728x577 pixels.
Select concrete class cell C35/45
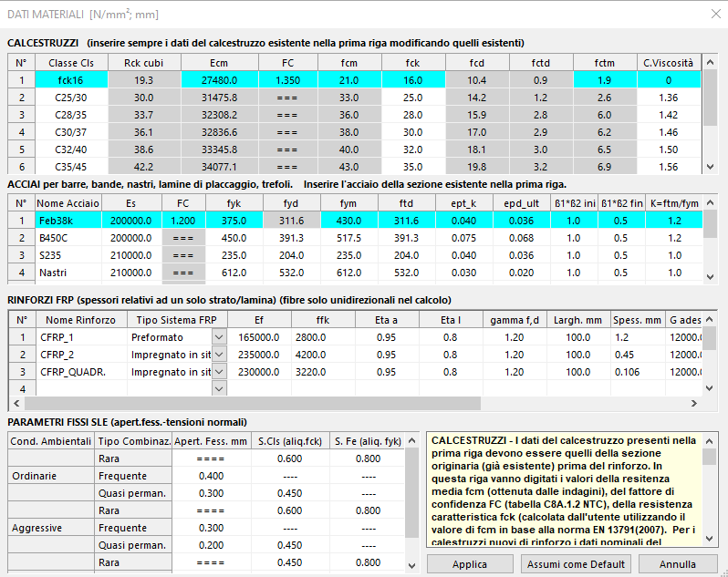click(71, 167)
